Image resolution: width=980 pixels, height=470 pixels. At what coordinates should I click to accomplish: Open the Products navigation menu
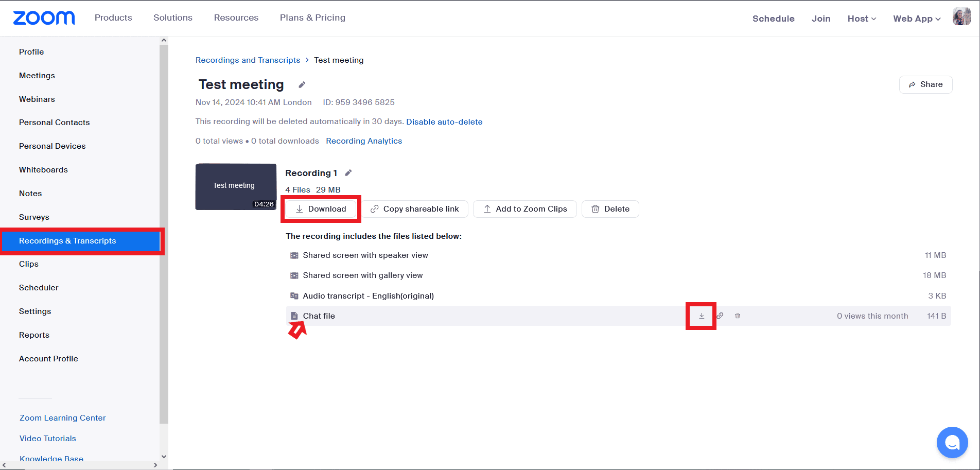click(x=113, y=18)
